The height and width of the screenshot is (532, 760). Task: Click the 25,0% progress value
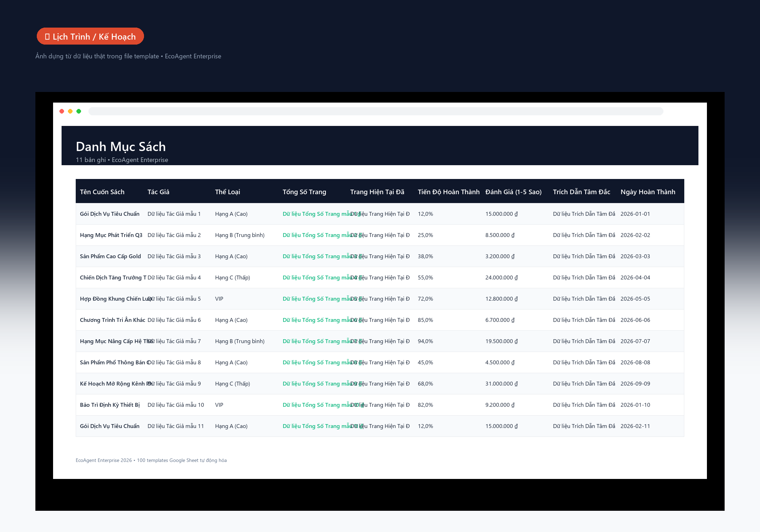pos(425,235)
